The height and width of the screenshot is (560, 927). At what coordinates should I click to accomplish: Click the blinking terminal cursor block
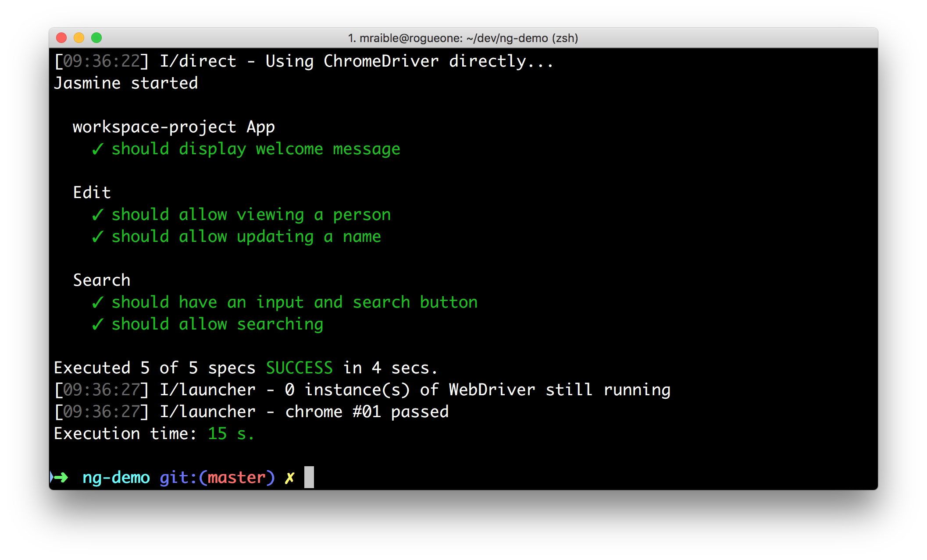[x=309, y=477]
